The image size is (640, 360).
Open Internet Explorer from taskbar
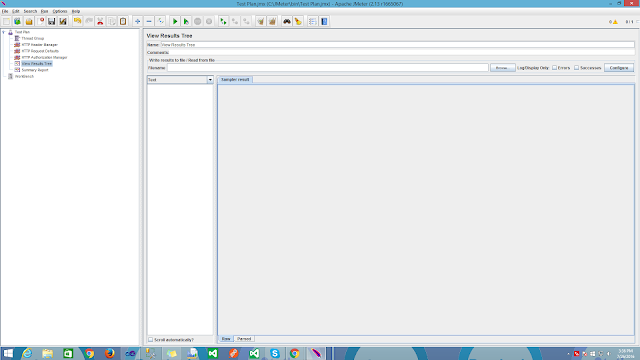[x=27, y=353]
